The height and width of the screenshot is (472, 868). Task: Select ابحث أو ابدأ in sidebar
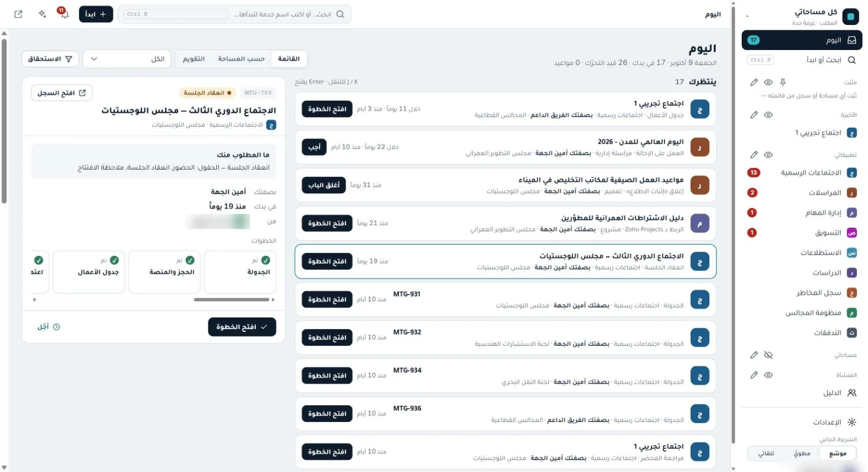(x=802, y=60)
